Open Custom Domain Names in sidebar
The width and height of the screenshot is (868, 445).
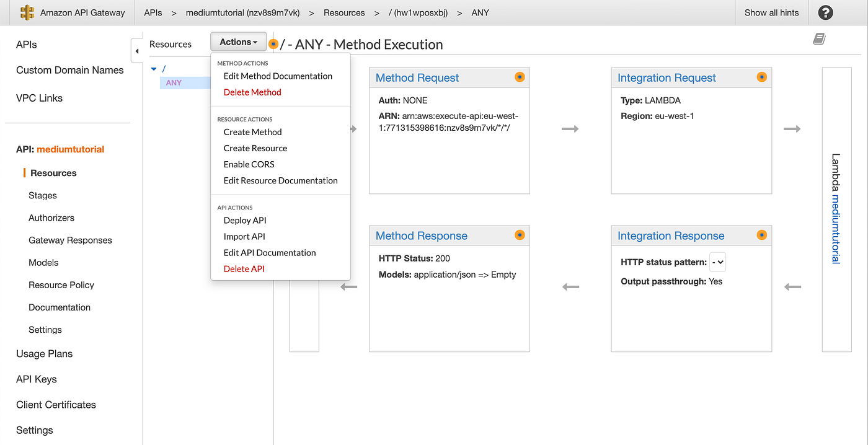pos(70,70)
